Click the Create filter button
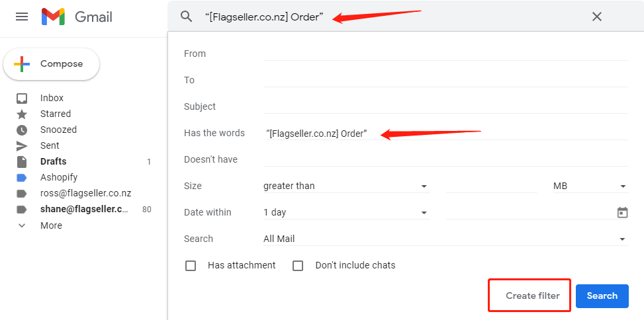 533,296
